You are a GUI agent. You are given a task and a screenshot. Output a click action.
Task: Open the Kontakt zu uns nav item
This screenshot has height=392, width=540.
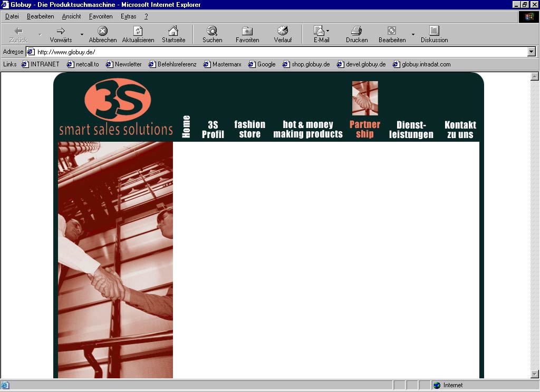click(x=460, y=130)
